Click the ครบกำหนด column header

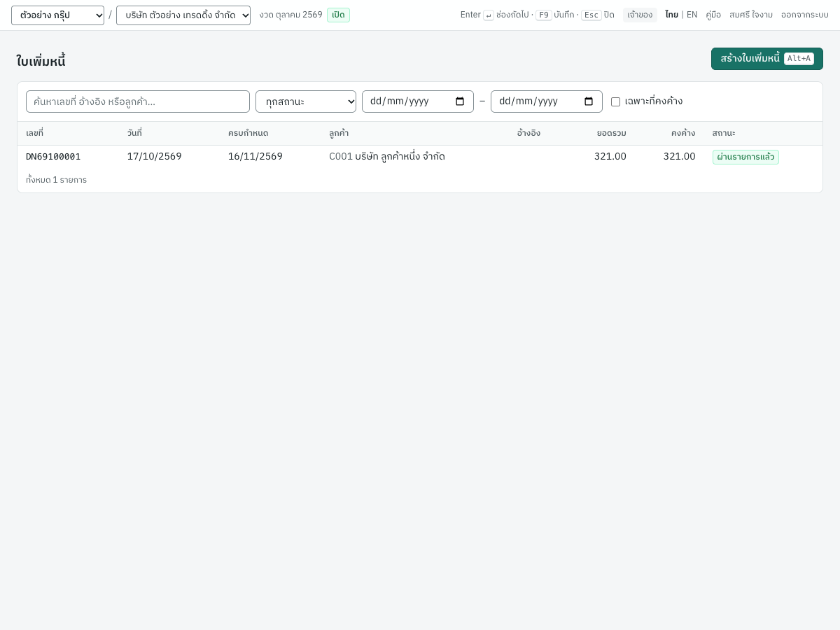click(x=248, y=133)
